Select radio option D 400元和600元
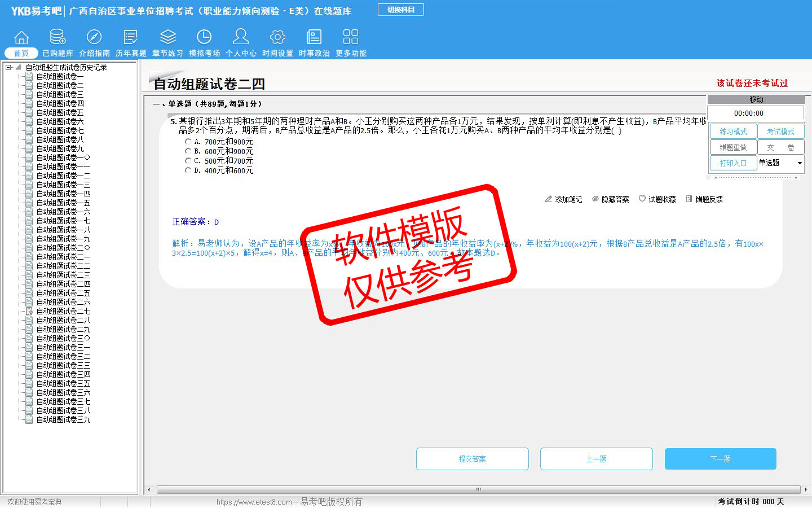 tap(188, 170)
